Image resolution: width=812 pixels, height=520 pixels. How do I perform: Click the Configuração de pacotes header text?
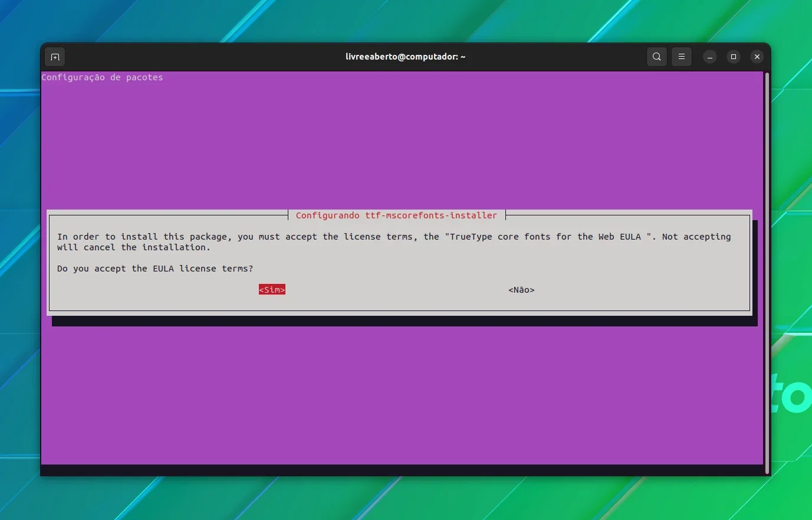pos(102,77)
